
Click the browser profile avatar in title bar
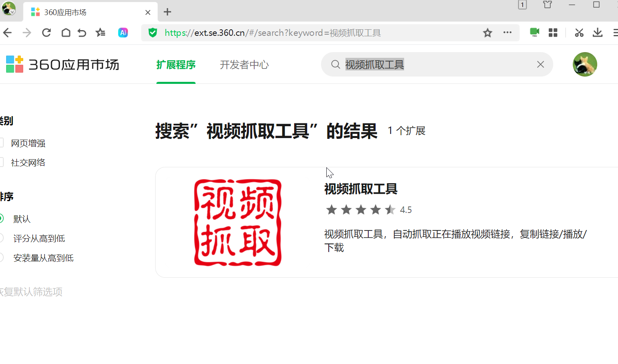(9, 8)
